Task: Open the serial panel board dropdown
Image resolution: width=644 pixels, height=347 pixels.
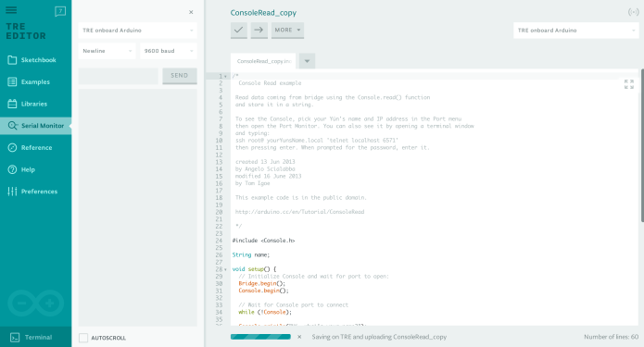Action: point(137,31)
